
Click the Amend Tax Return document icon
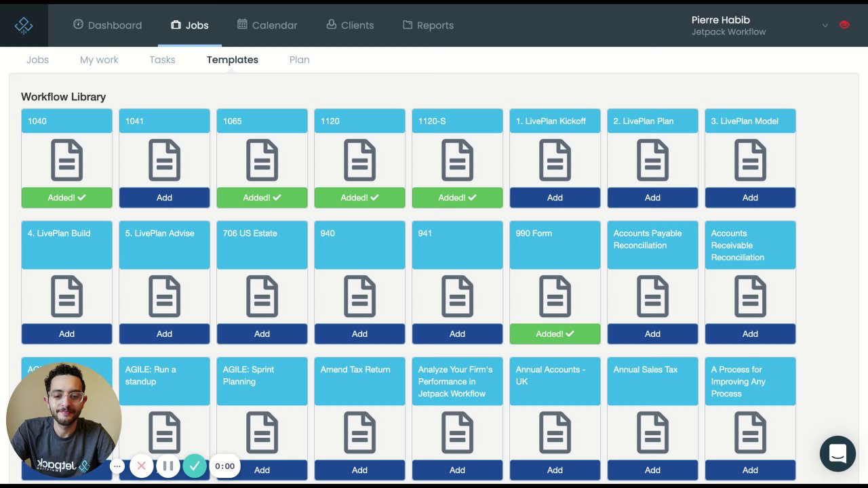(x=359, y=432)
